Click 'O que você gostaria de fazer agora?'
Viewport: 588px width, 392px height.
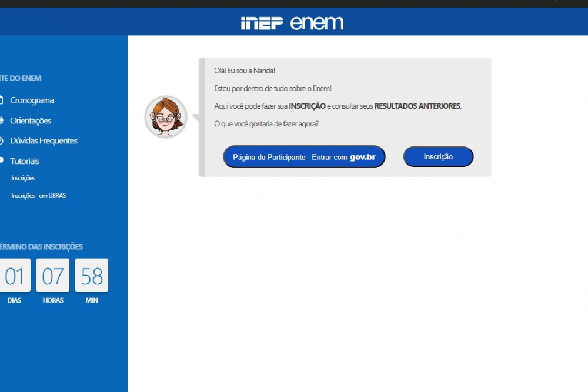click(x=266, y=124)
